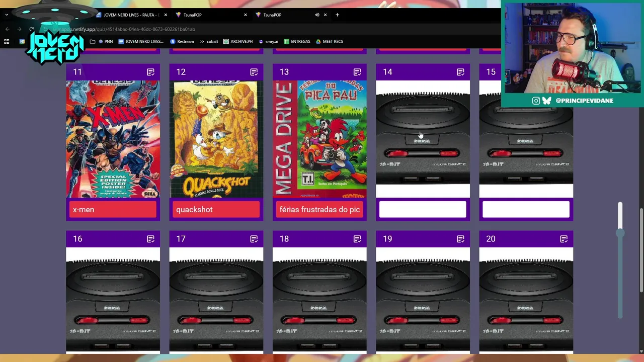Open the browser apps grid icon
Image resolution: width=644 pixels, height=362 pixels.
click(7, 42)
